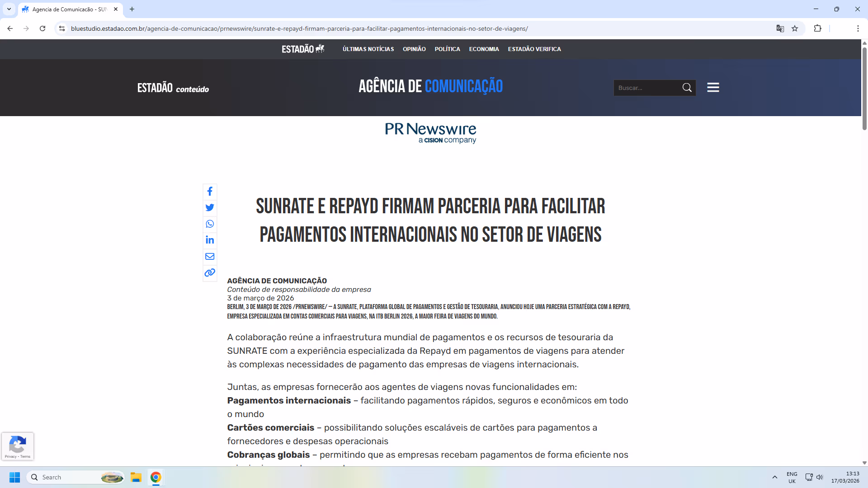Click AGÊNCIA DE COMUNICAÇÃO header title

430,86
